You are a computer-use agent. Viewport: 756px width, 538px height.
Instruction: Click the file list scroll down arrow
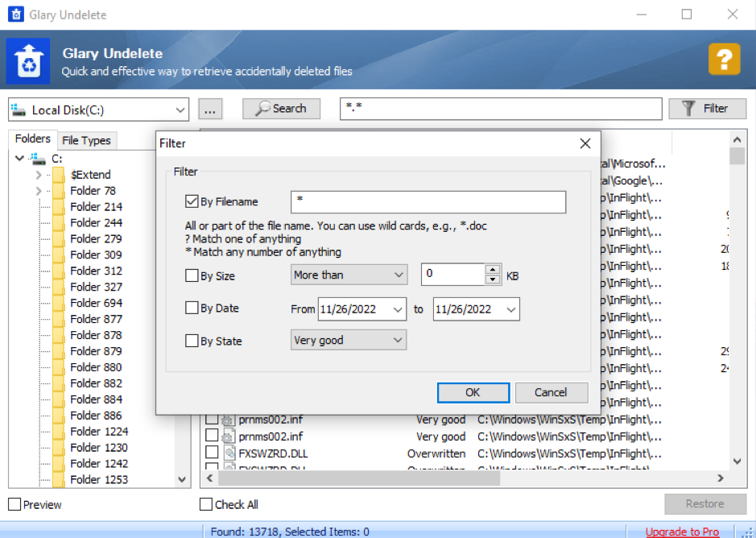pos(737,461)
